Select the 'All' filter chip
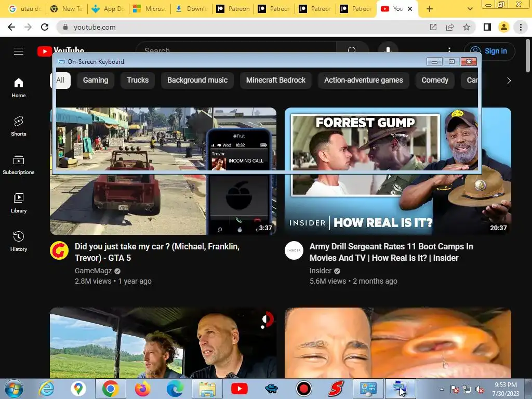The height and width of the screenshot is (399, 532). click(60, 81)
